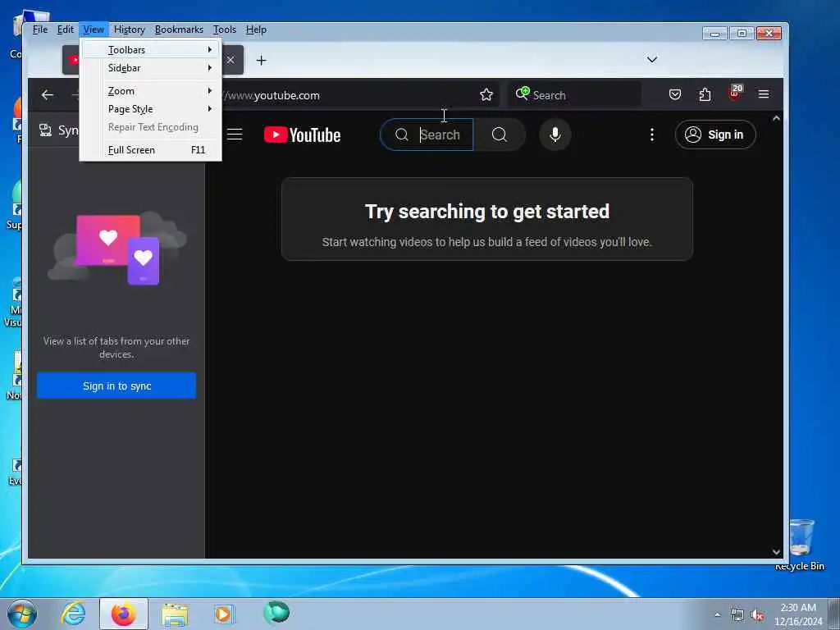Open the Recycle Bin desktop icon

[x=801, y=545]
